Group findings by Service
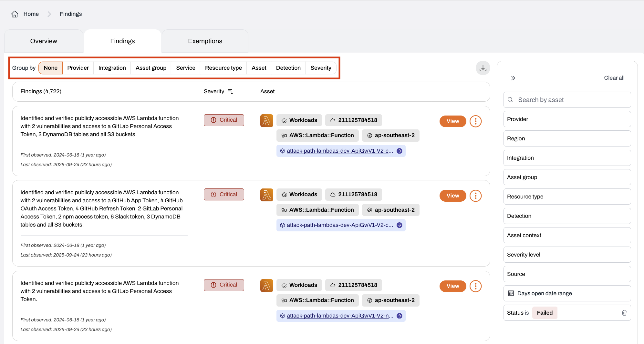The image size is (644, 344). pyautogui.click(x=186, y=68)
